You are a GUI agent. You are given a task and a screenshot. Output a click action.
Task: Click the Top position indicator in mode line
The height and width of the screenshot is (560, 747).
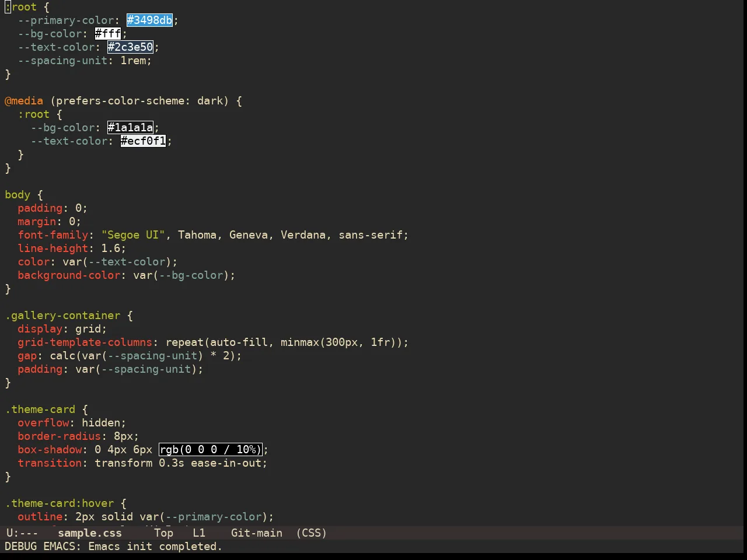tap(164, 533)
